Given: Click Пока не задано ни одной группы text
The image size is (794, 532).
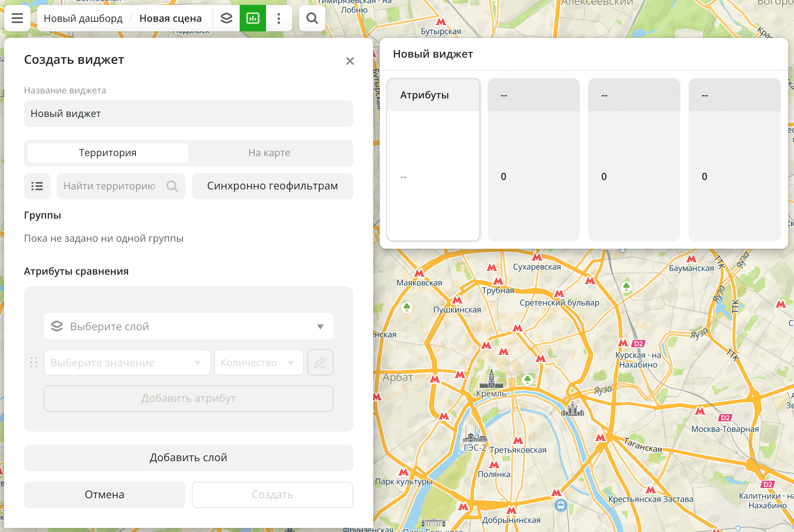Looking at the screenshot, I should [x=104, y=238].
